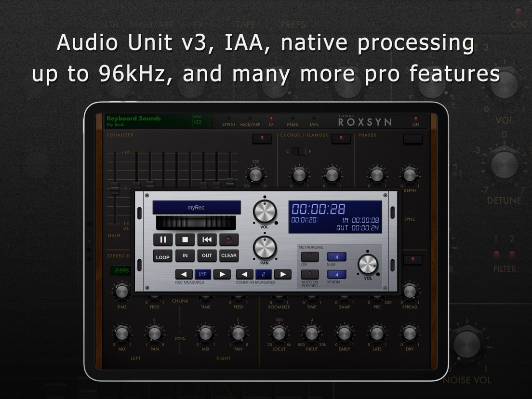Flip the C/F chorus-flanger switch
The width and height of the screenshot is (532, 399).
pos(299,151)
